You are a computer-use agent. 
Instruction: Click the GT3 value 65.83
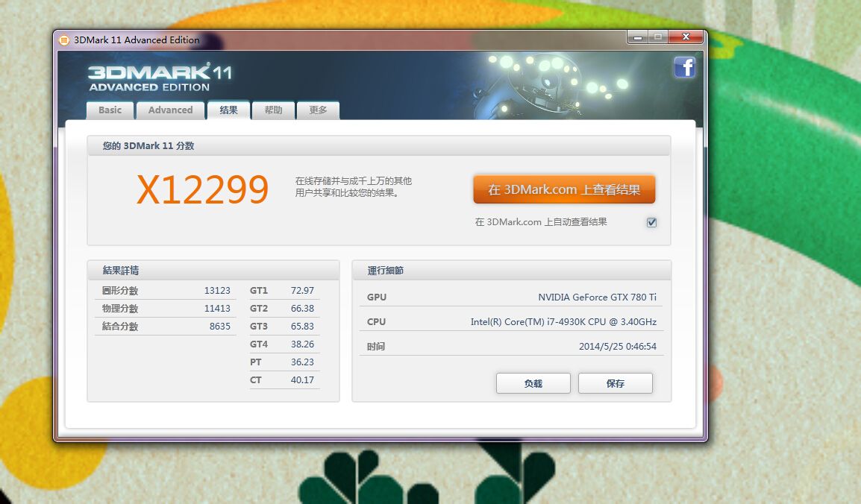(x=303, y=327)
